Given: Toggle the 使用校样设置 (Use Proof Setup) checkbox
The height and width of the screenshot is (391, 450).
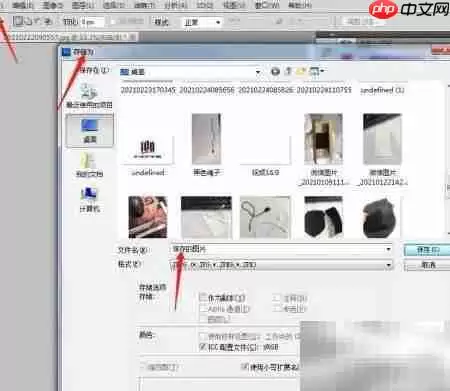Looking at the screenshot, I should pos(203,336).
